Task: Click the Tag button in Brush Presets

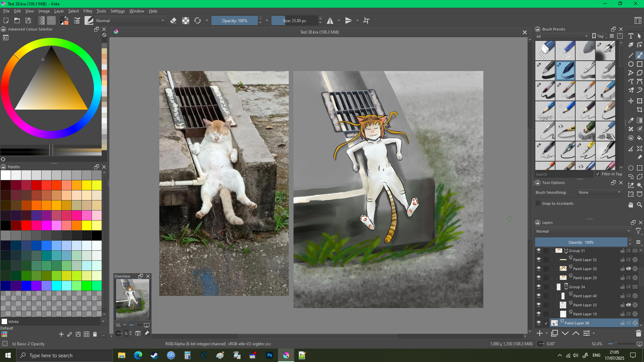Action: pyautogui.click(x=599, y=36)
